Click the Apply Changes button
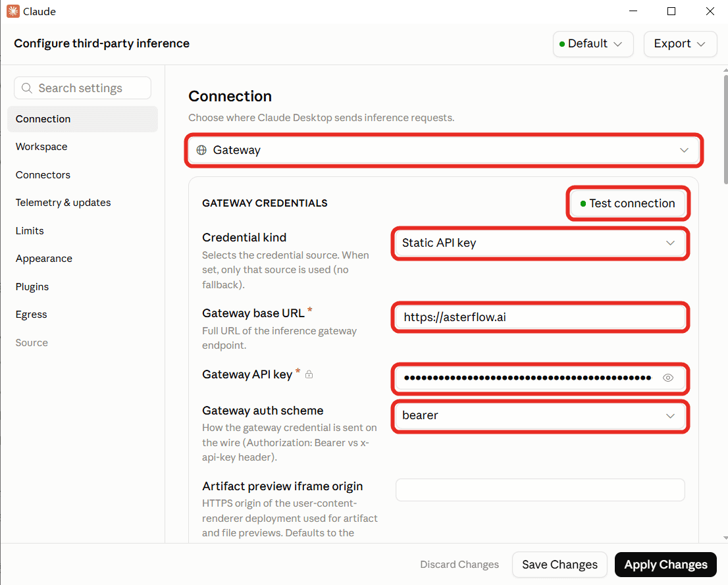This screenshot has width=728, height=585. tap(665, 565)
